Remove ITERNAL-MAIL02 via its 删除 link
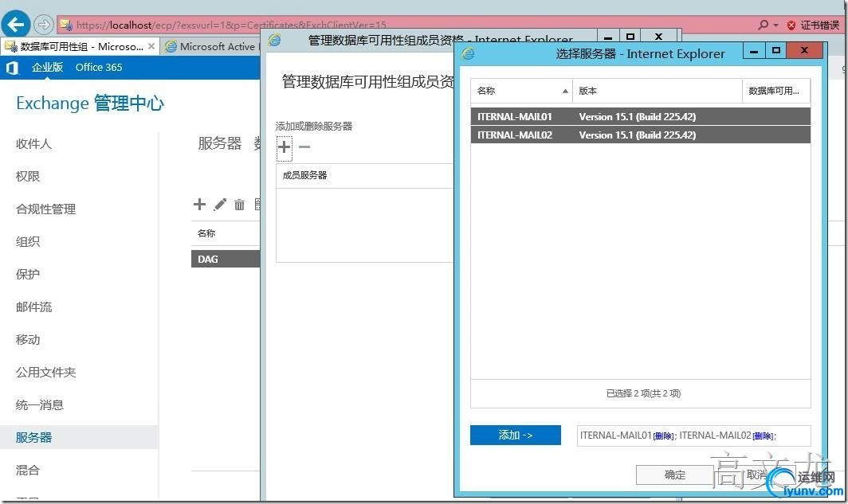Image resolution: width=848 pixels, height=504 pixels. coord(763,436)
